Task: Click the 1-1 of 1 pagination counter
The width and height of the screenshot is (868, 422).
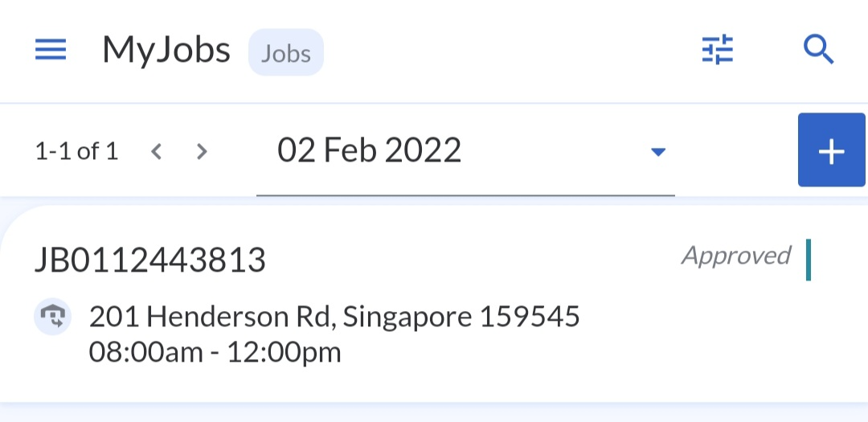Action: point(76,151)
